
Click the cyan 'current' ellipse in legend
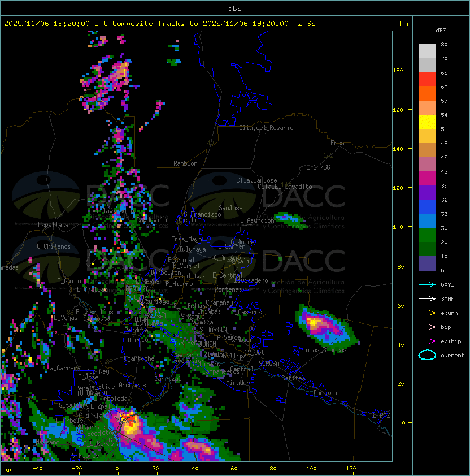coord(427,355)
